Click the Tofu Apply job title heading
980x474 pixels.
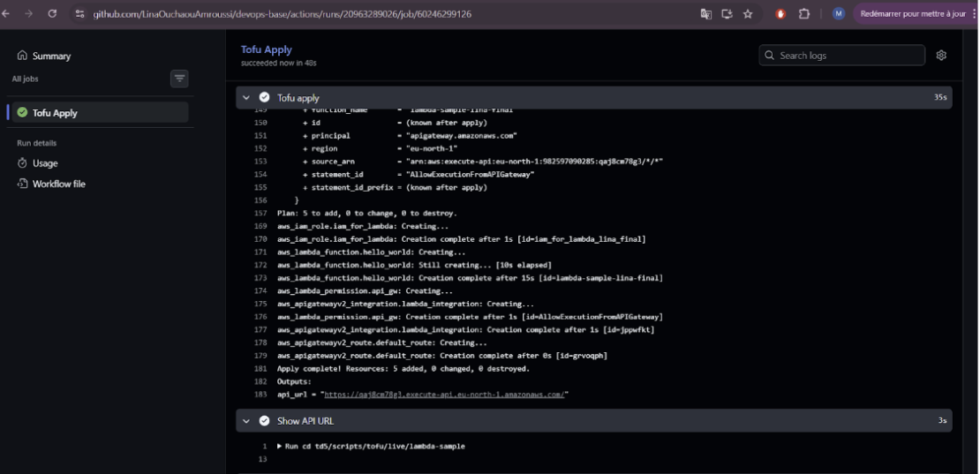click(x=266, y=49)
